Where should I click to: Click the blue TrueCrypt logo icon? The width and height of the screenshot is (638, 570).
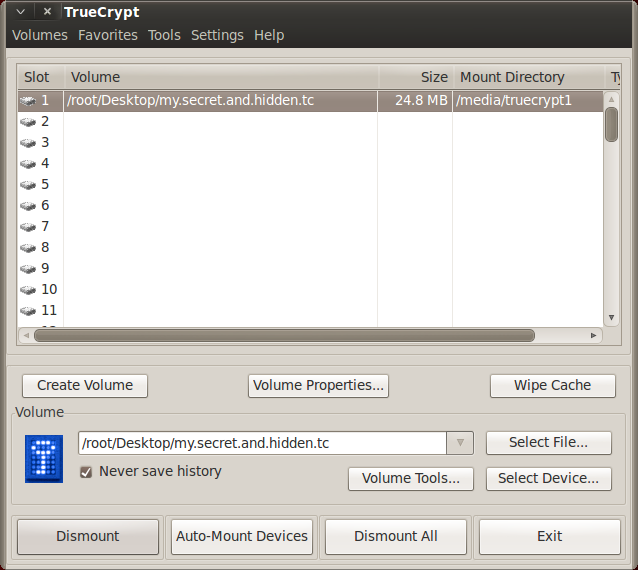(44, 459)
